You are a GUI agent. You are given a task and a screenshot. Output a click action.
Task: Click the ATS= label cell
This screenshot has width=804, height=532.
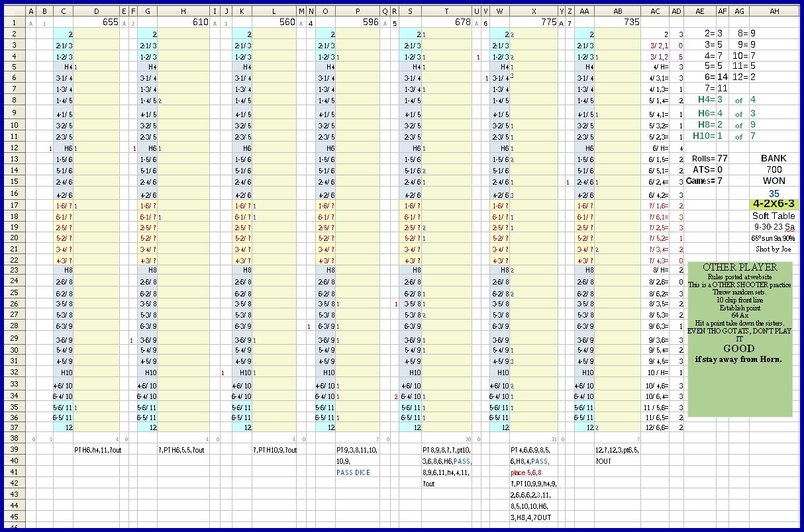click(700, 169)
